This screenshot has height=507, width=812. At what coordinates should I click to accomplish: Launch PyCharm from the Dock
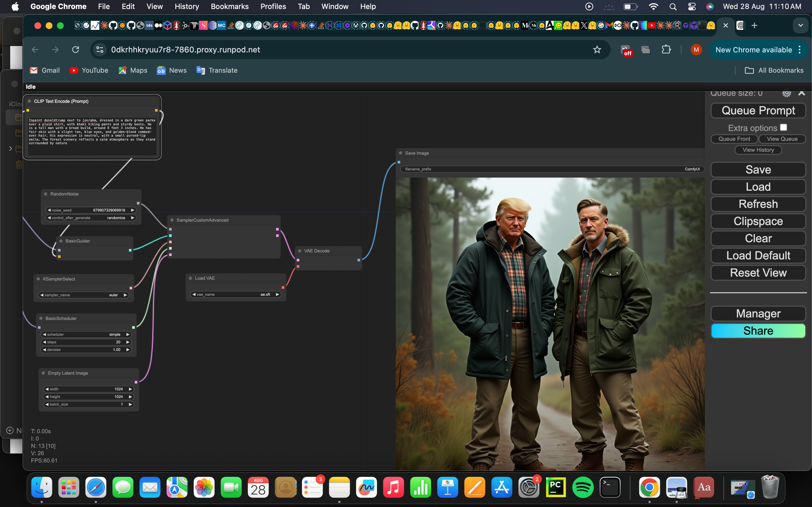pos(556,487)
